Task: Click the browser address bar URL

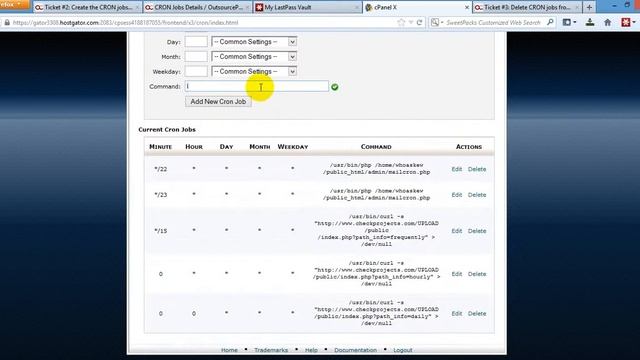Action: (x=125, y=23)
